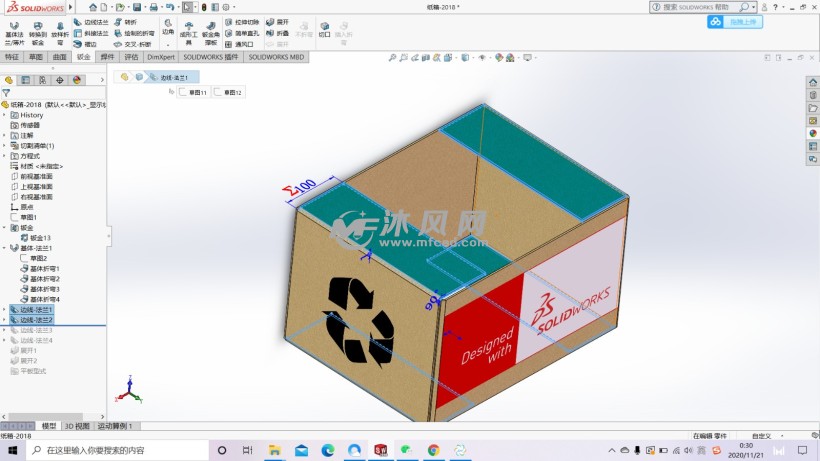Click the 交叉-折断 cross break tool

pyautogui.click(x=133, y=44)
